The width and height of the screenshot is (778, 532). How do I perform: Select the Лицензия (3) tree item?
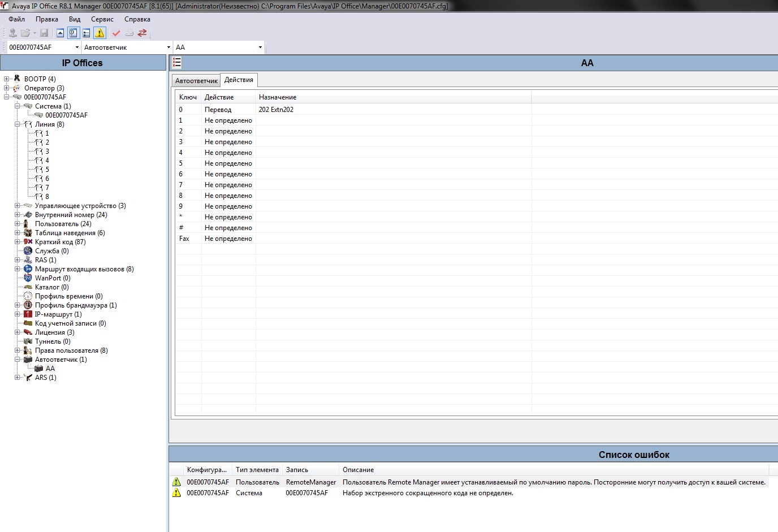(x=54, y=332)
